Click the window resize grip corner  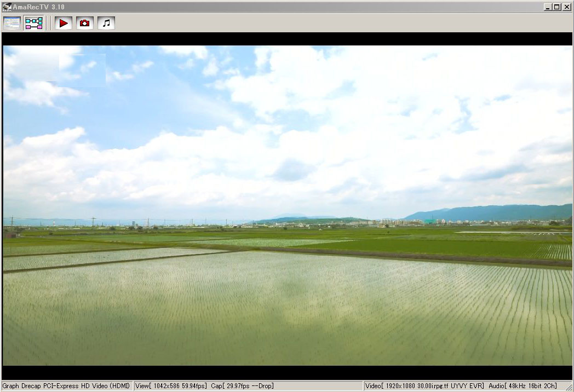[569, 387]
